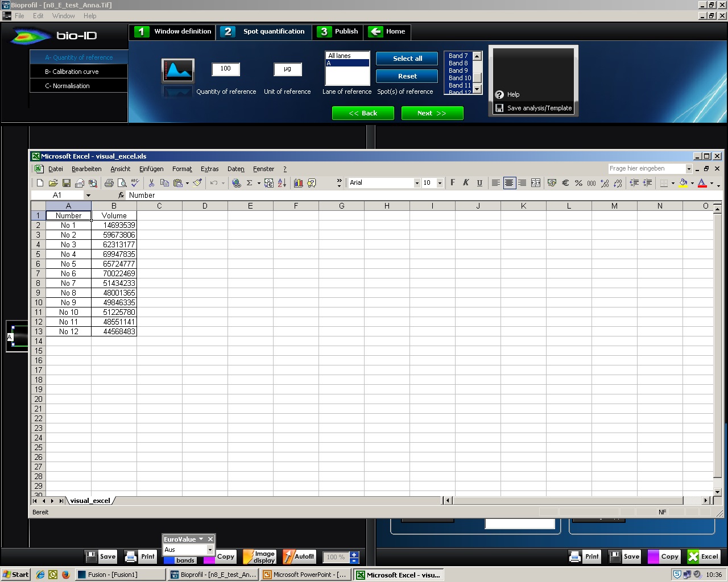The height and width of the screenshot is (582, 728).
Task: Select All lanes in the lane list
Action: point(348,56)
